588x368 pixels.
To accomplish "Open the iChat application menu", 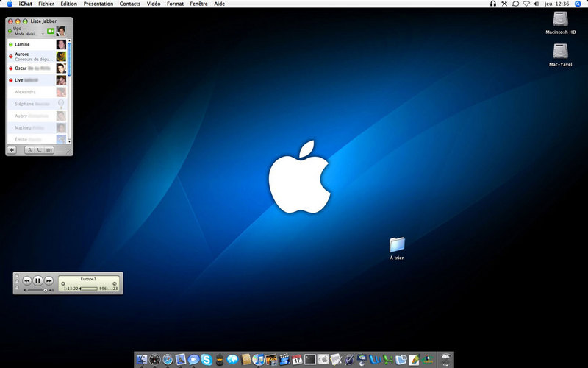I will point(25,4).
